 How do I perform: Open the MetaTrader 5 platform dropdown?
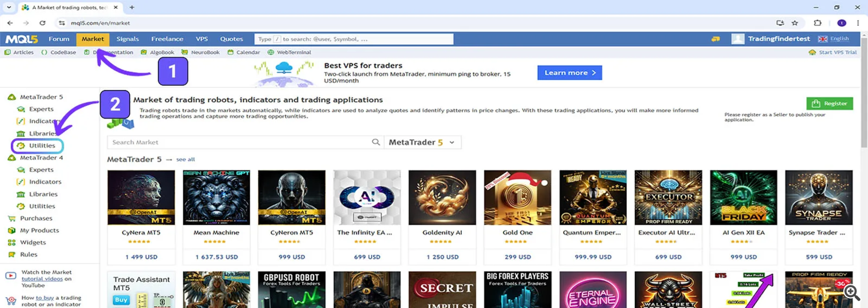tap(422, 142)
